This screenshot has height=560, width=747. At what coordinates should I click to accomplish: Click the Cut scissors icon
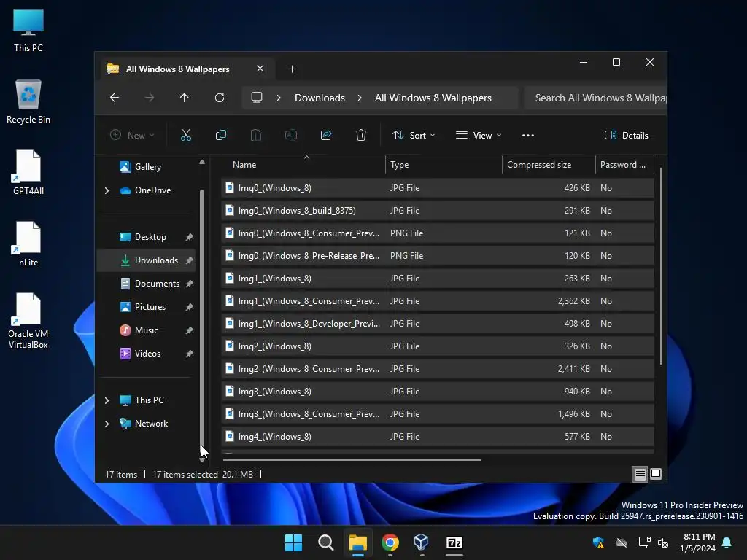click(x=186, y=135)
